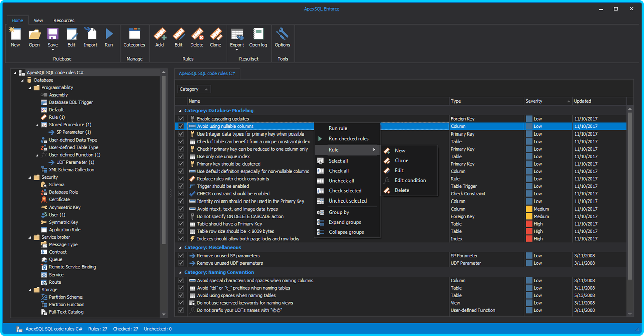644x336 pixels.
Task: Collapse Service broker folder
Action: coord(30,237)
